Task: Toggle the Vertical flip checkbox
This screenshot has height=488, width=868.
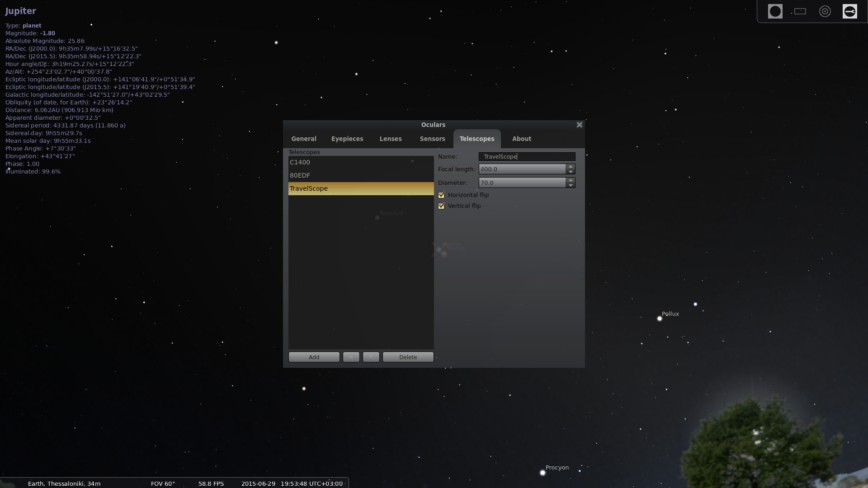Action: pyautogui.click(x=441, y=206)
